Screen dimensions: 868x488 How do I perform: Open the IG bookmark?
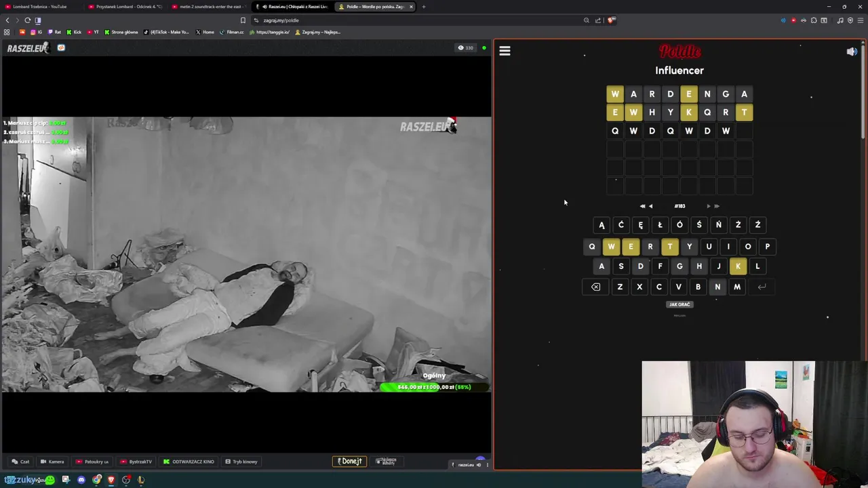click(35, 32)
